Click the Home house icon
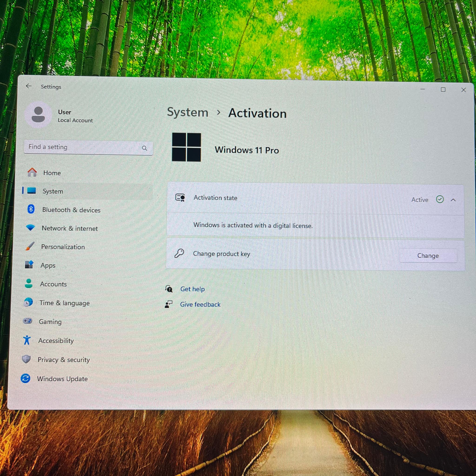This screenshot has height=476, width=476. pos(32,172)
